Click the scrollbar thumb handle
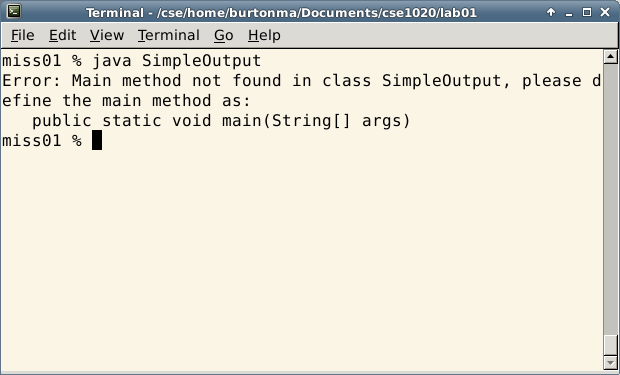 pyautogui.click(x=611, y=345)
